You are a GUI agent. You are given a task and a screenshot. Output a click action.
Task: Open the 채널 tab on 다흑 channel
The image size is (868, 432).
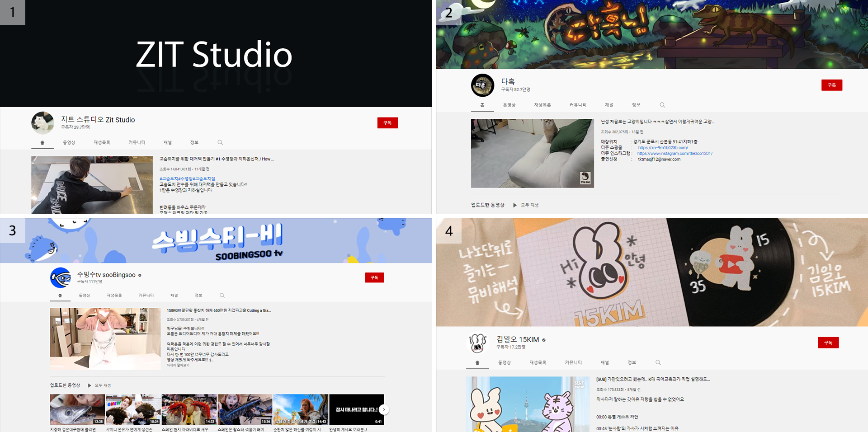(609, 105)
